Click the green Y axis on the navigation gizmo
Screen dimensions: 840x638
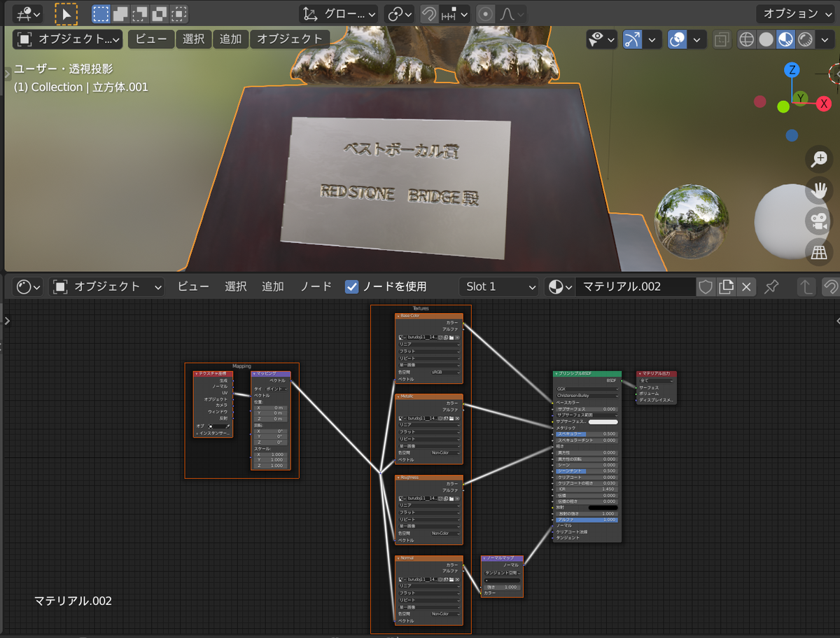point(801,98)
